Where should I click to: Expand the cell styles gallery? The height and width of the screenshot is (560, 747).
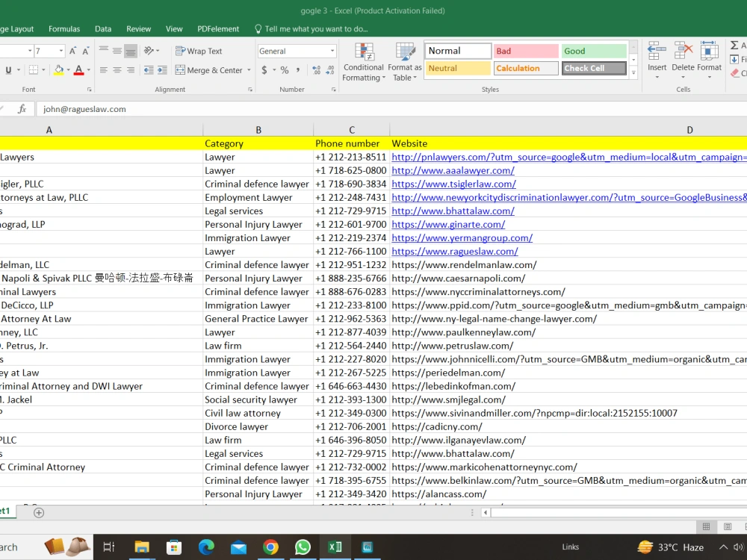[633, 73]
